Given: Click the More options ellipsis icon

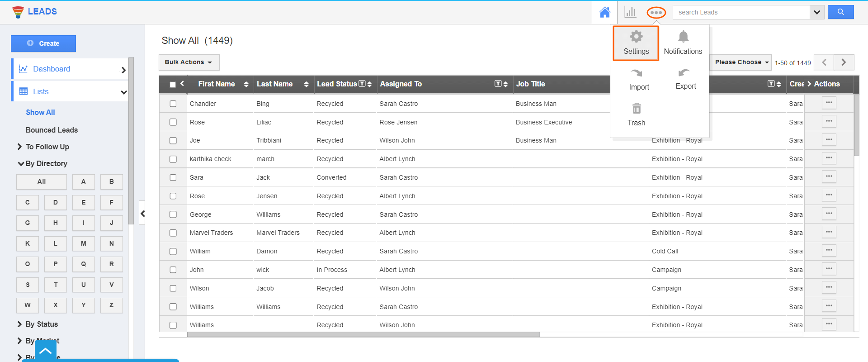Looking at the screenshot, I should [x=656, y=13].
